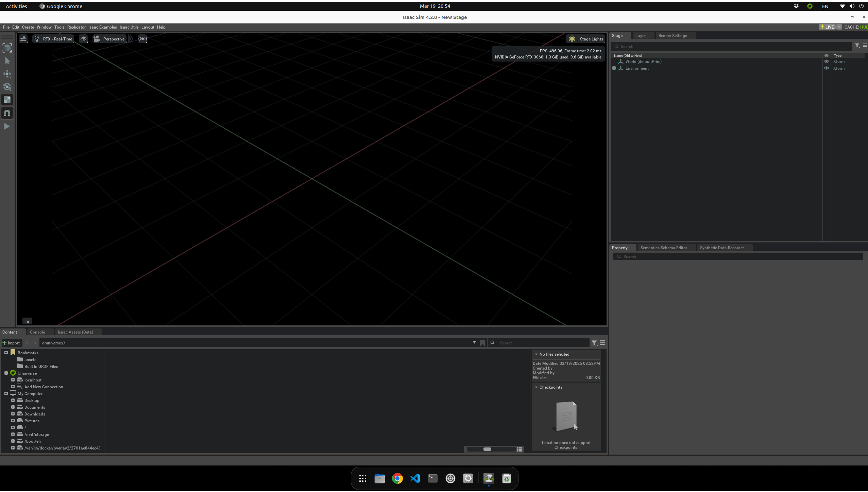Click the Import button
This screenshot has height=492, width=868.
coord(12,343)
